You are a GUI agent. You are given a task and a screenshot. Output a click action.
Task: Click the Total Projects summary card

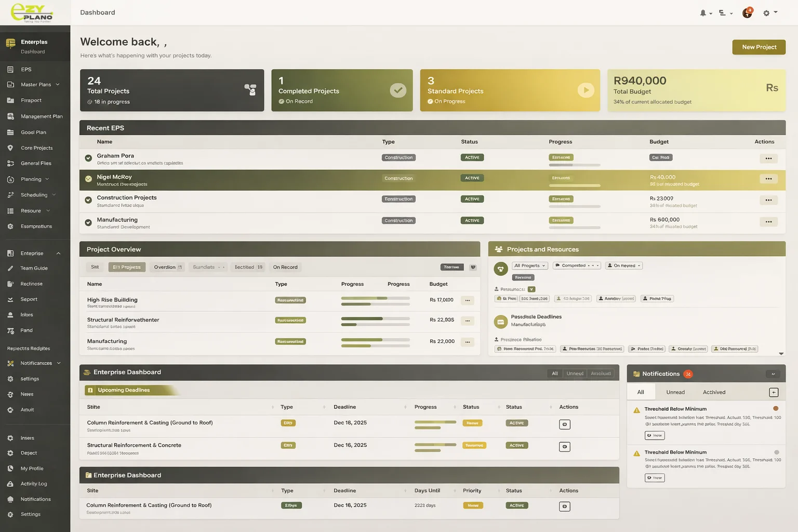click(171, 90)
